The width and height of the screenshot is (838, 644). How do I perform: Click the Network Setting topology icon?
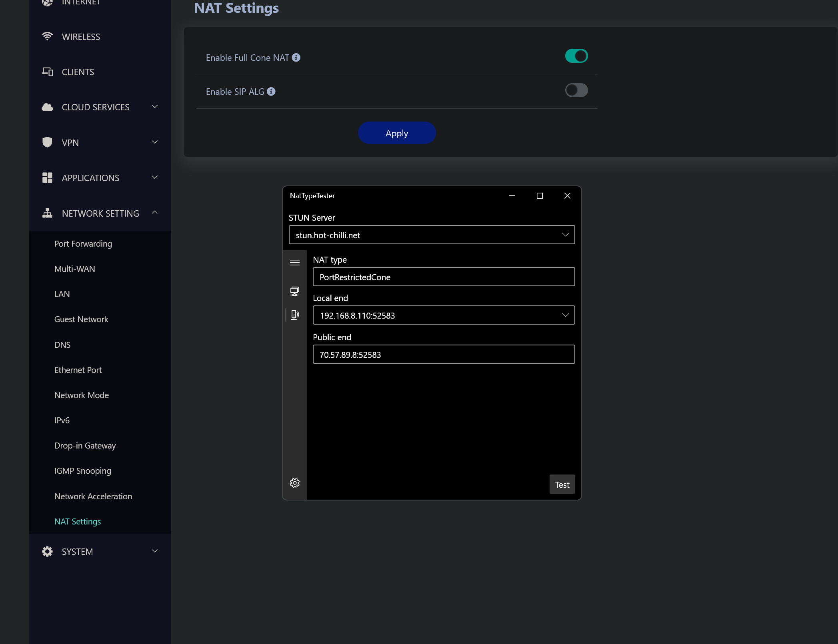tap(47, 213)
